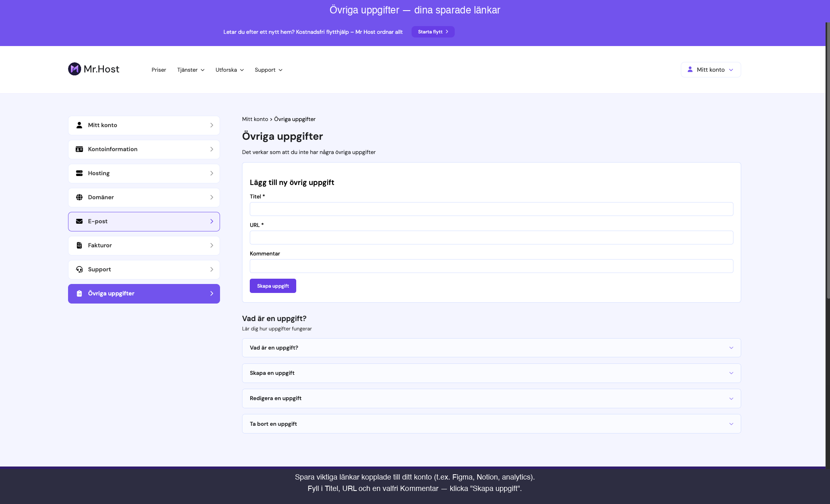Image resolution: width=830 pixels, height=504 pixels.
Task: Click the Mitt konto breadcrumb link
Action: click(255, 119)
